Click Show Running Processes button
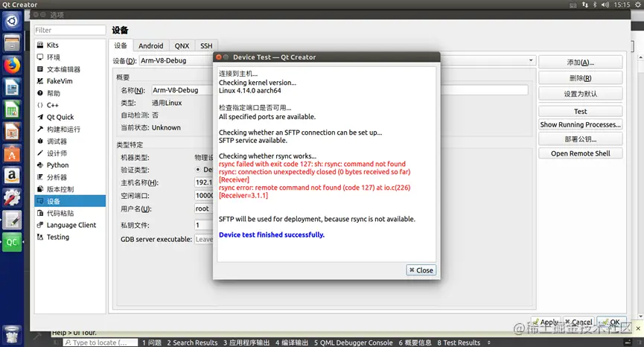The width and height of the screenshot is (644, 347). [580, 124]
